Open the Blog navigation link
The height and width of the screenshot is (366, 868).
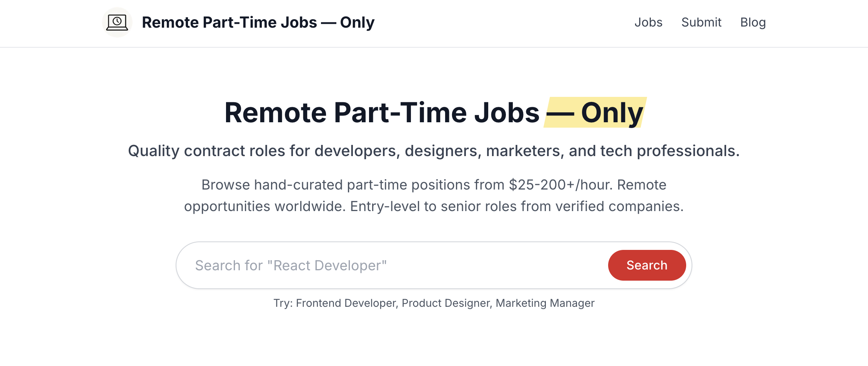tap(753, 22)
